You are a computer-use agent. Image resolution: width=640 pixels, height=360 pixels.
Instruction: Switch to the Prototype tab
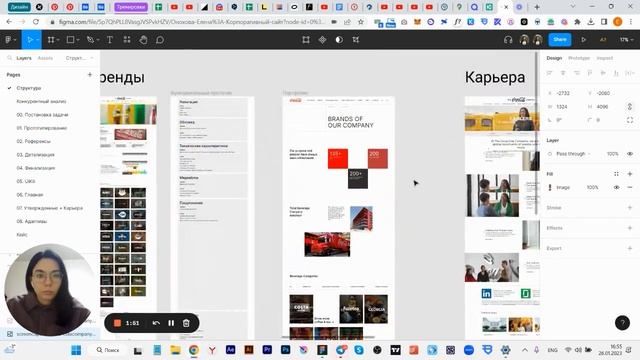[579, 58]
